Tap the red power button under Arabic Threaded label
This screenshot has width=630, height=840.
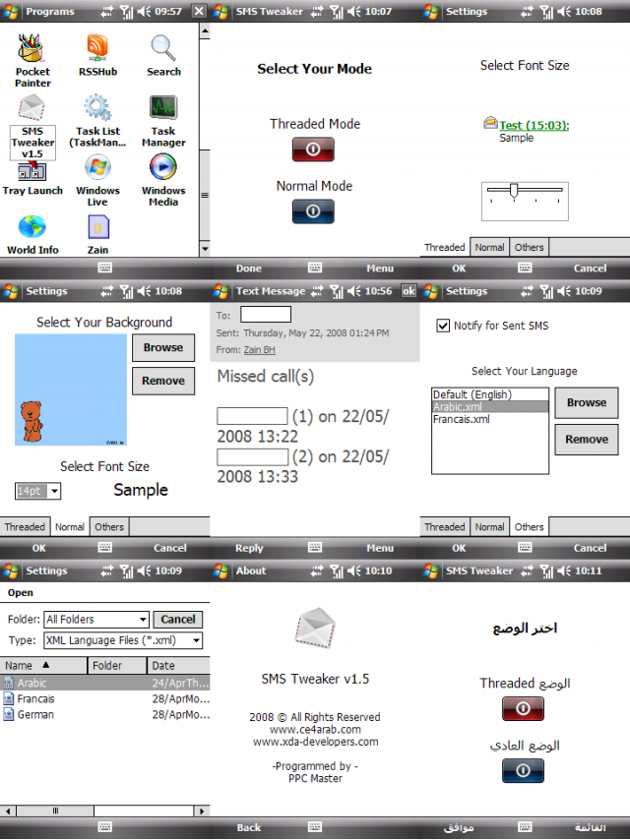point(523,709)
